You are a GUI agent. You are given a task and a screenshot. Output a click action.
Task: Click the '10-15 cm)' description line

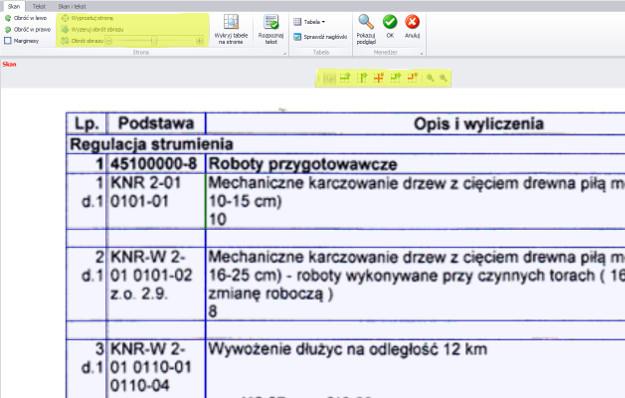point(245,201)
